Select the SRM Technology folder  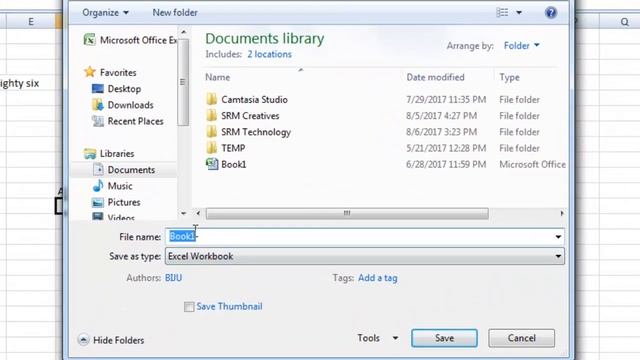coord(248,132)
